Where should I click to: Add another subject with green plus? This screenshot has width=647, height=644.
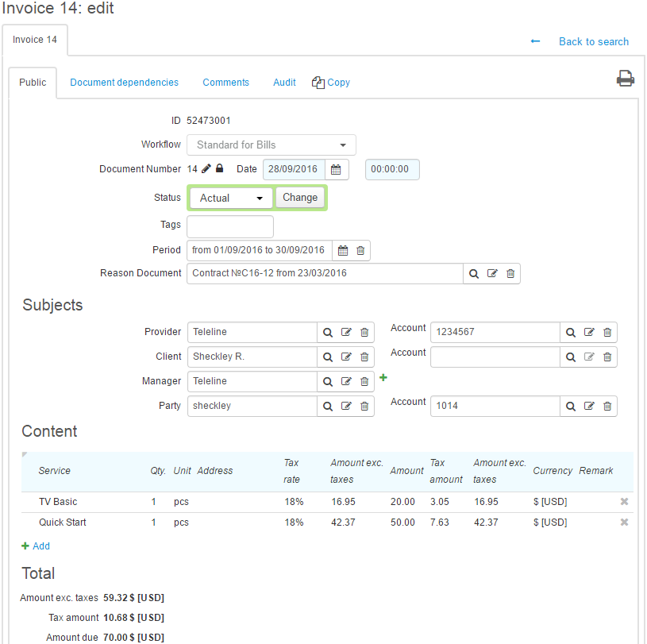tap(383, 377)
